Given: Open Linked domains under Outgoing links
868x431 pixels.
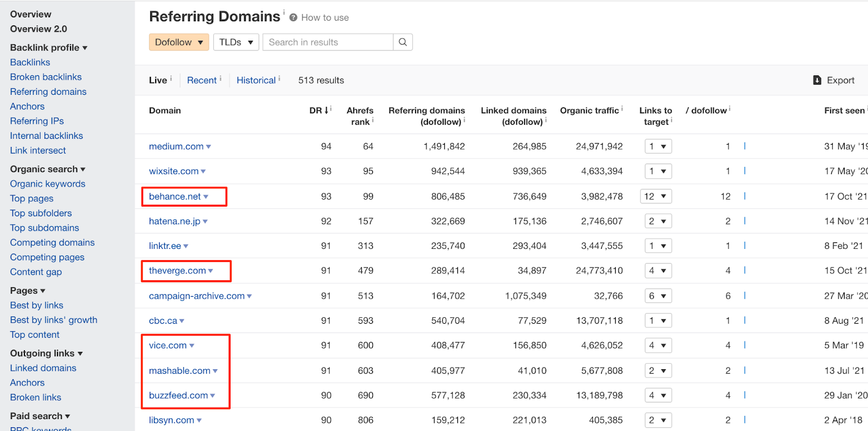Looking at the screenshot, I should [43, 368].
